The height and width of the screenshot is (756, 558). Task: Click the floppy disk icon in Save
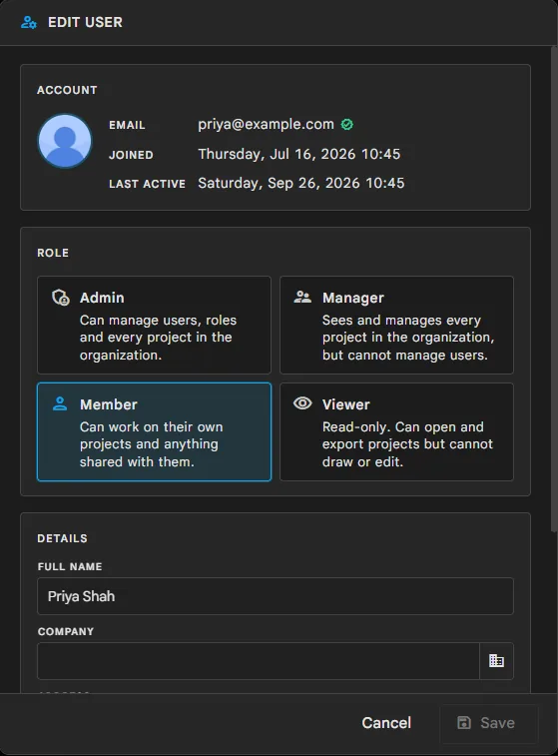point(463,723)
